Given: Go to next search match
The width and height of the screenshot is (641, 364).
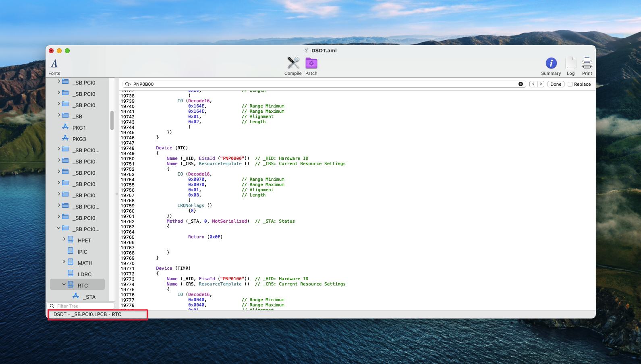Looking at the screenshot, I should 541,84.
